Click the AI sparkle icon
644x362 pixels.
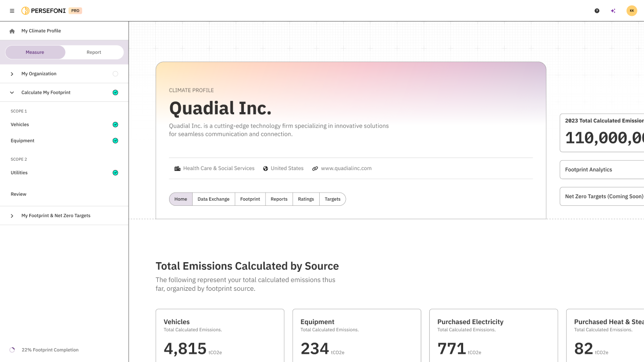pos(613,11)
